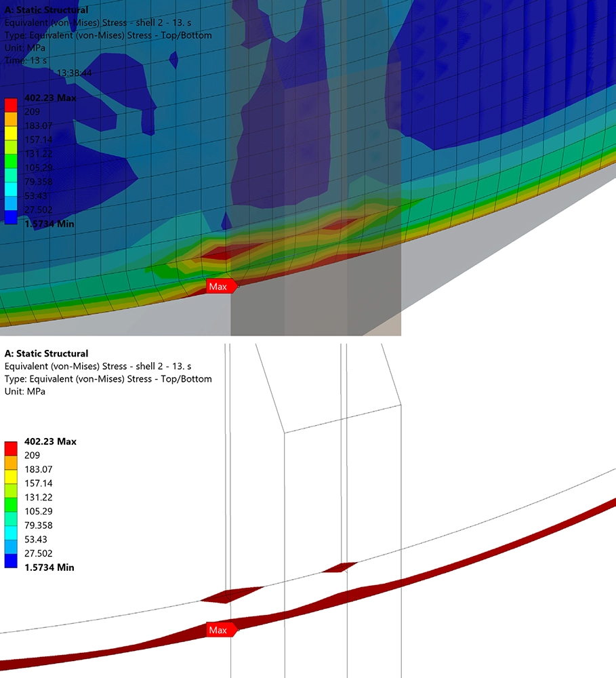Image resolution: width=616 pixels, height=678 pixels.
Task: Select the green legend band near 105.29
Action: click(12, 161)
